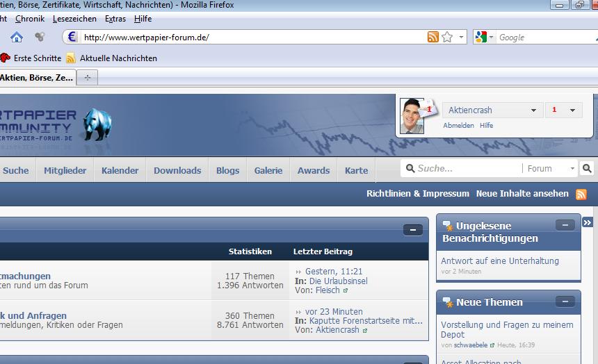This screenshot has width=598, height=364.
Task: Click the Neue Themen header icon
Action: [x=448, y=302]
